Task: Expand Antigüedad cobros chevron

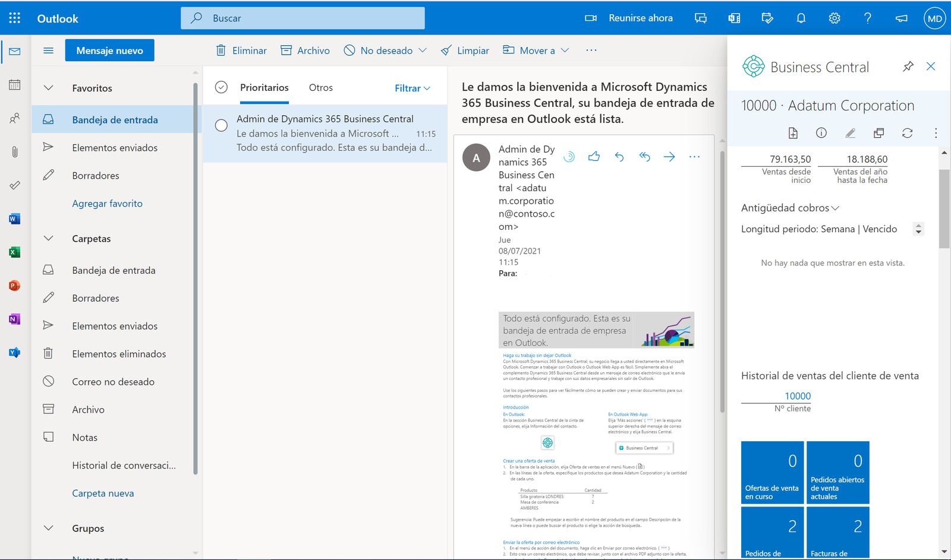Action: (x=835, y=208)
